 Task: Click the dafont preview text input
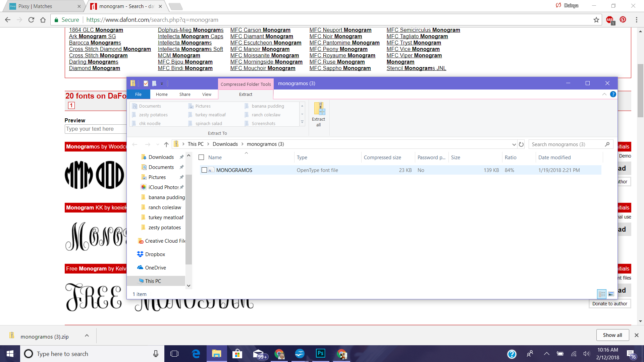[96, 129]
